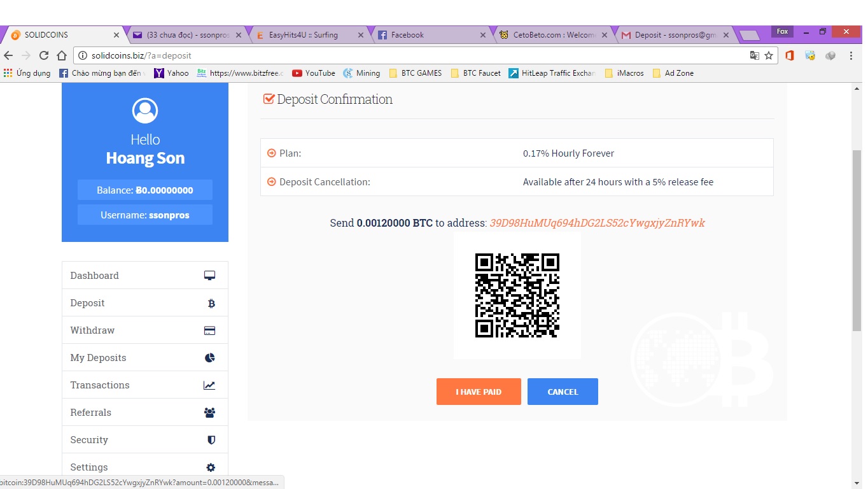This screenshot has width=868, height=489.
Task: Open the YouTube bookmark
Action: [x=314, y=73]
